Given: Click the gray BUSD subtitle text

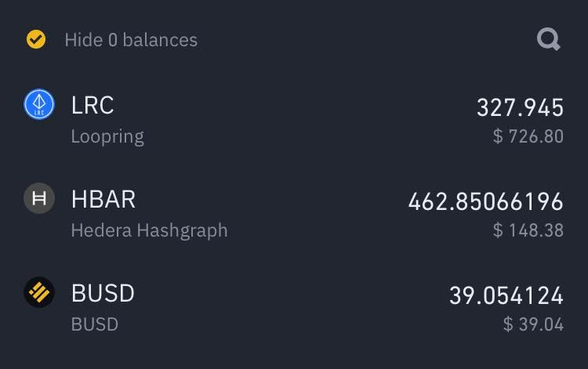Looking at the screenshot, I should (95, 324).
